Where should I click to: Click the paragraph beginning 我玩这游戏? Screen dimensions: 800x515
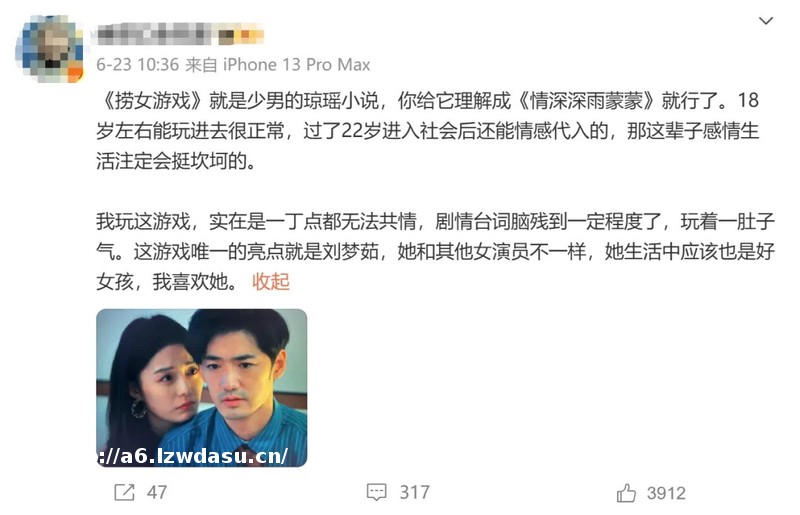436,251
